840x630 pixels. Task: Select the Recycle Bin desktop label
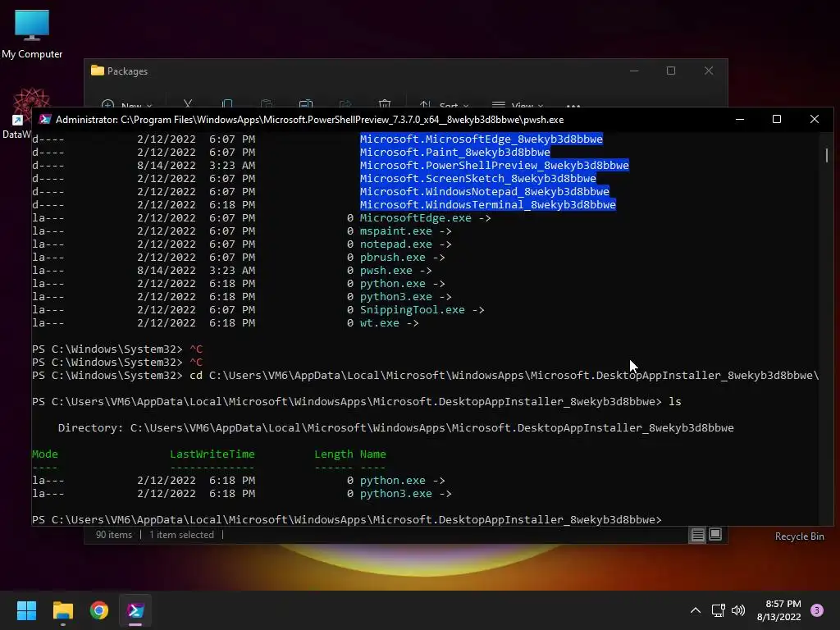(799, 536)
